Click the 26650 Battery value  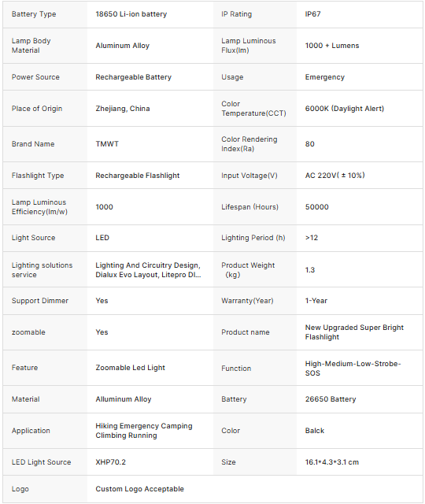(331, 399)
